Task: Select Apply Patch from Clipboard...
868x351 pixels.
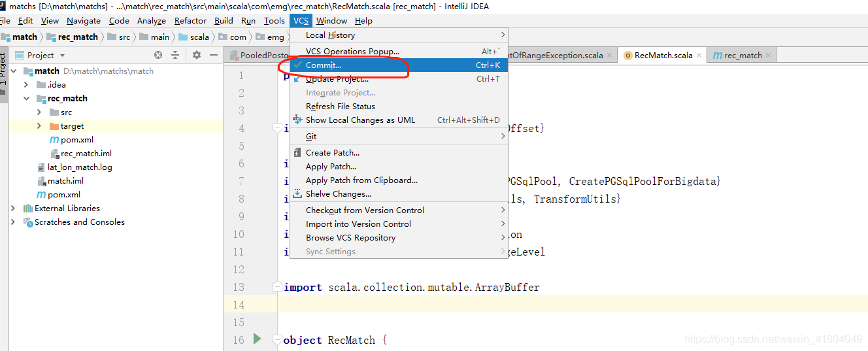Action: point(399,180)
